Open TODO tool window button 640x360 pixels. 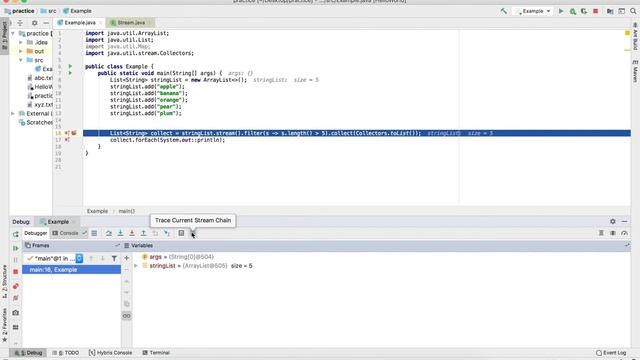point(66,353)
